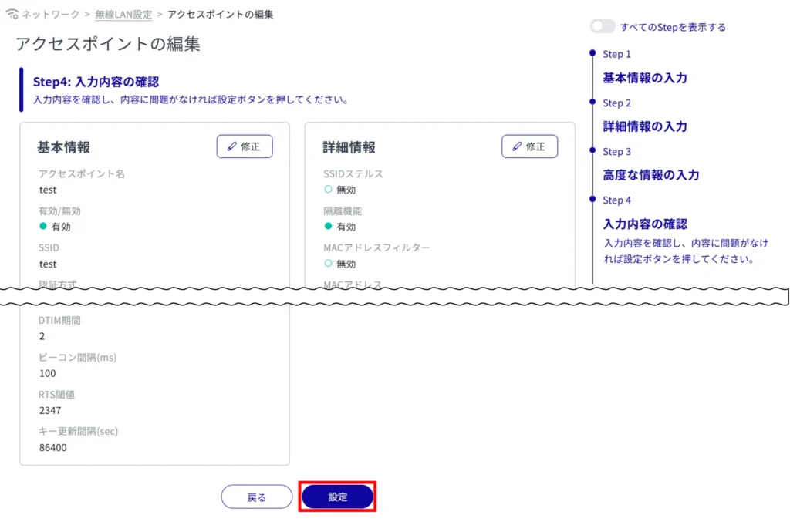Click the wireless network icon in breadcrumb
790x532 pixels.
point(12,15)
